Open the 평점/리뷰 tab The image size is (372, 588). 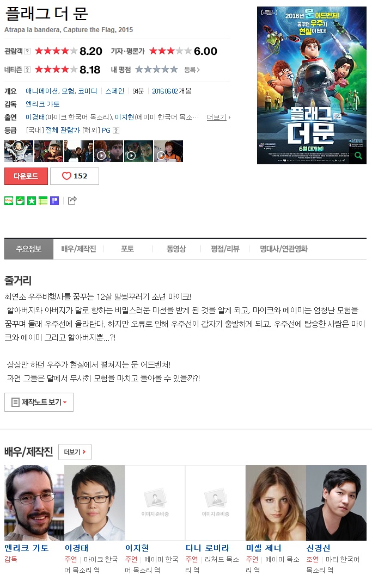click(225, 249)
